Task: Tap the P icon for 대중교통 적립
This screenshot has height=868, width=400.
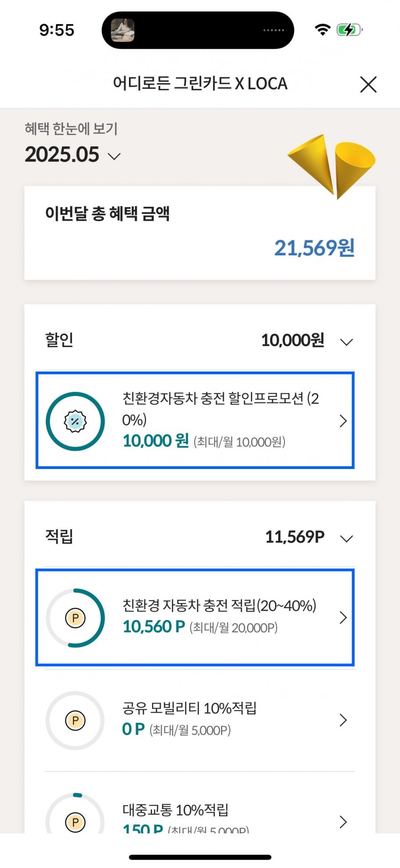Action: [x=76, y=822]
